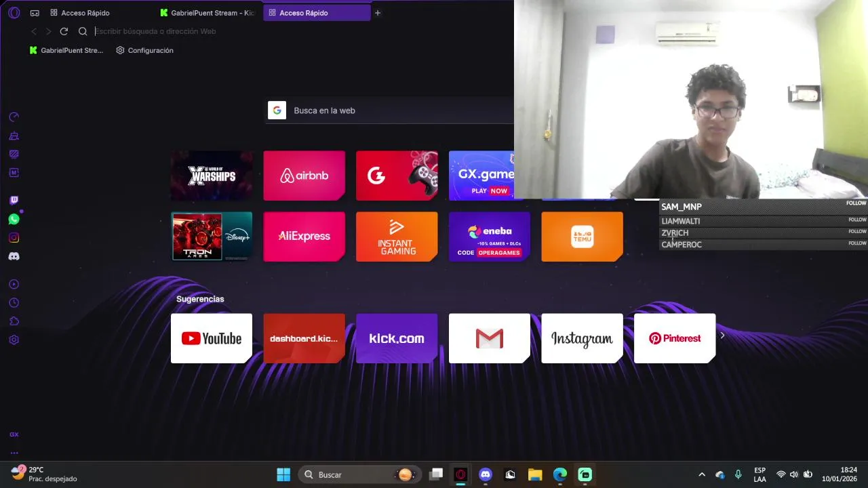The width and height of the screenshot is (868, 488).
Task: Click the ESP LAA language indicator
Action: point(759,474)
